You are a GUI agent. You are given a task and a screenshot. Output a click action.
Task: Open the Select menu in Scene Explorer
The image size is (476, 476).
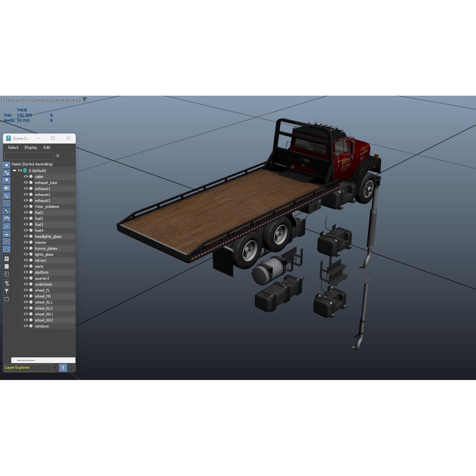point(13,147)
